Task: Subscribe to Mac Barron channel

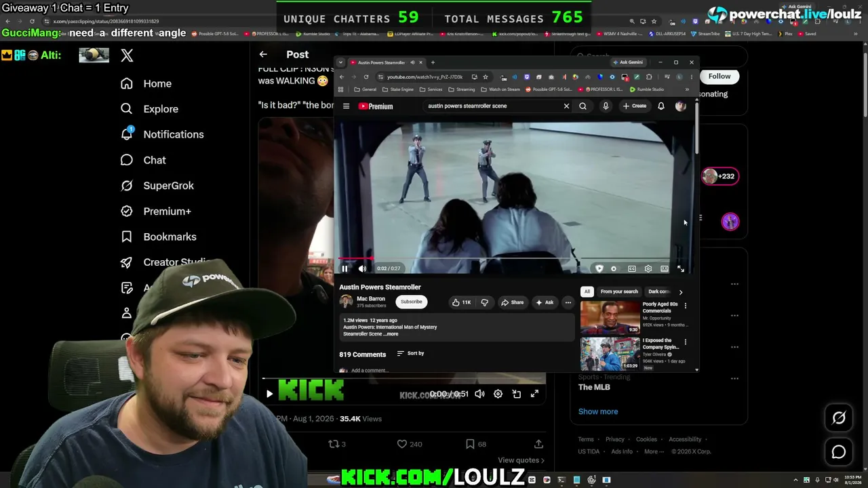Action: coord(411,302)
